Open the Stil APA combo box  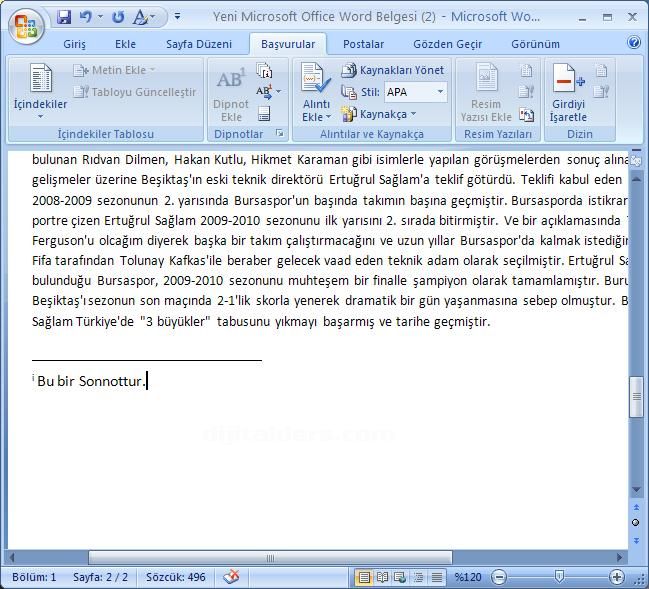pyautogui.click(x=415, y=92)
